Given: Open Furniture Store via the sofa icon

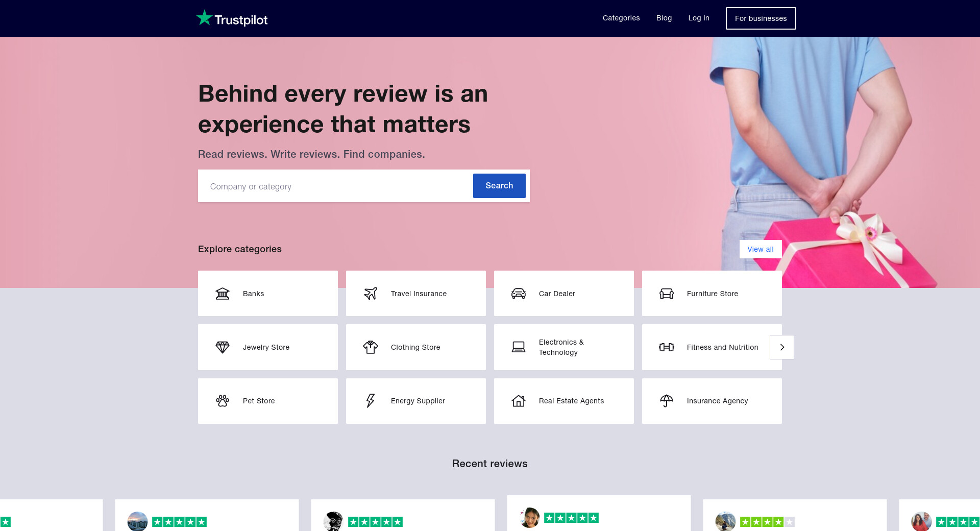Looking at the screenshot, I should [x=667, y=294].
